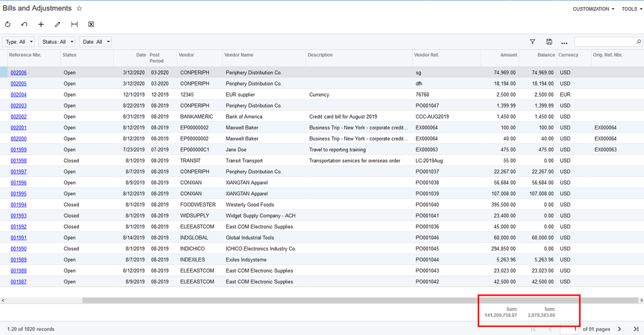Sort by Balance column header

pos(546,55)
